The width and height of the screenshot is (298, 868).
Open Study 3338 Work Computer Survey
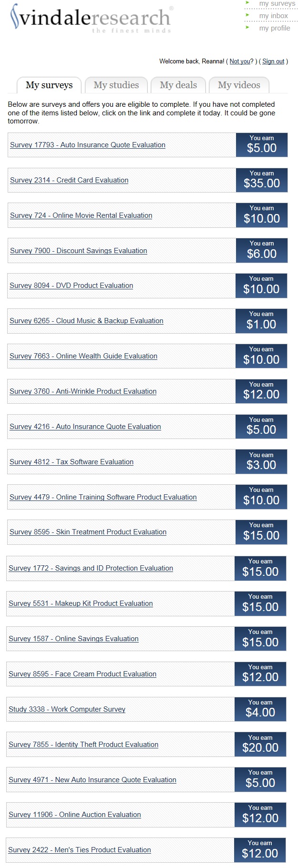(67, 709)
